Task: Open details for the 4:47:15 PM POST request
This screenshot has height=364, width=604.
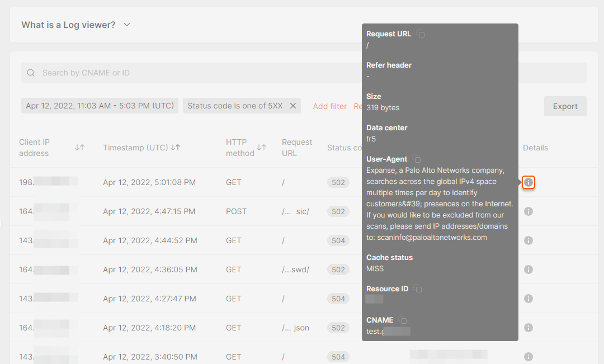Action: click(528, 211)
